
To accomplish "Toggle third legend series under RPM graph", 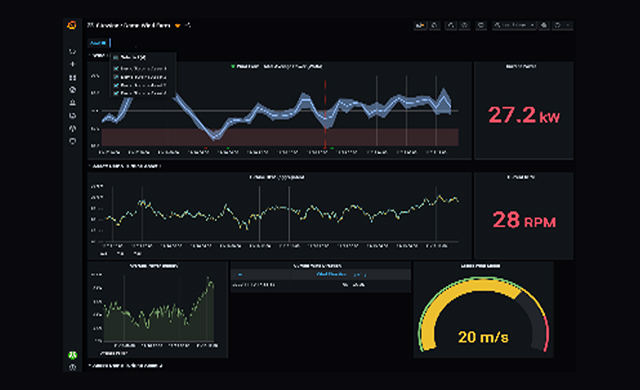I will tap(138, 253).
